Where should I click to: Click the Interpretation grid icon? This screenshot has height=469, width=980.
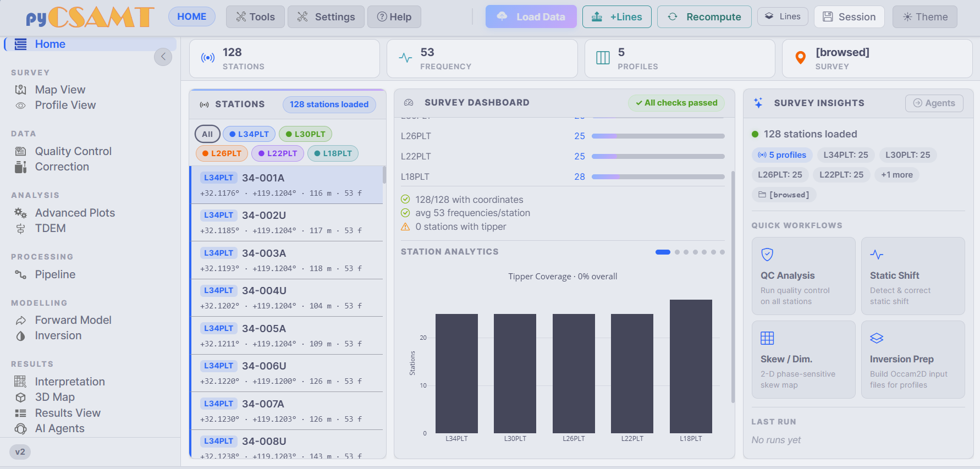(x=20, y=382)
